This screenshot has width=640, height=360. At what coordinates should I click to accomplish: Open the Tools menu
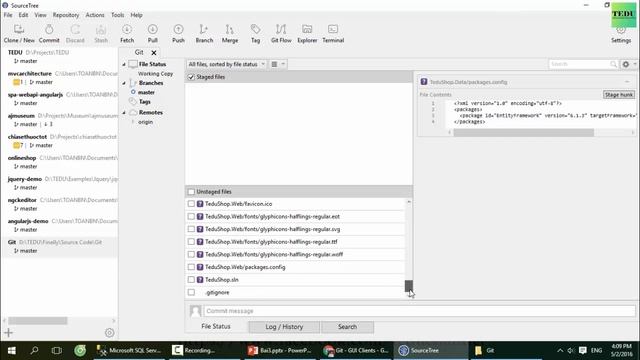tap(118, 15)
